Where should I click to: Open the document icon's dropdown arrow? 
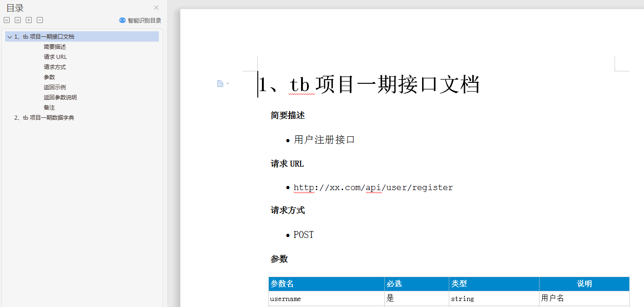226,84
